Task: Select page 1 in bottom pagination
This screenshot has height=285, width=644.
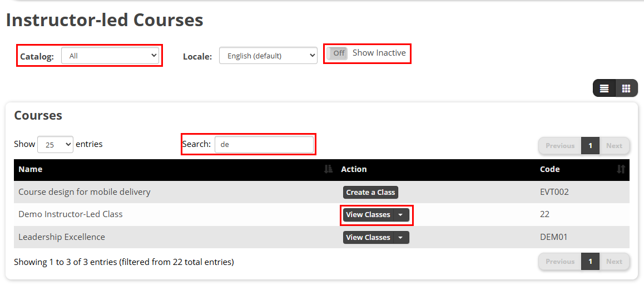Action: click(590, 262)
